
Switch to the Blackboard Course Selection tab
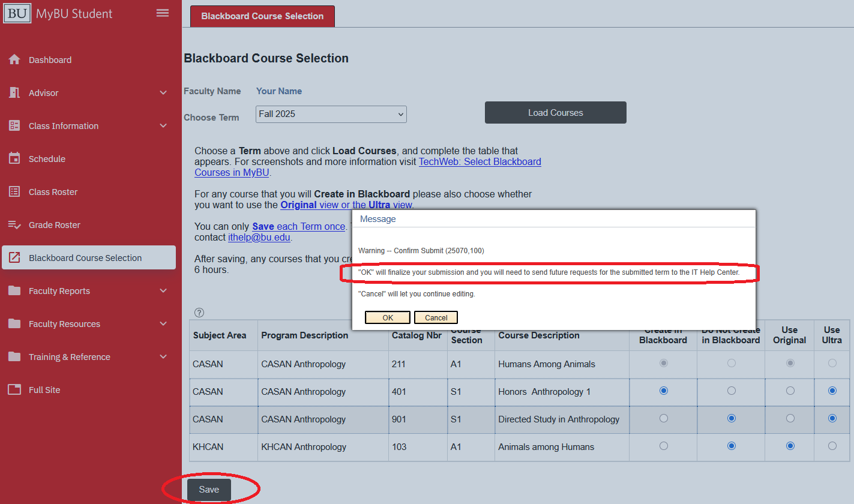coord(262,17)
